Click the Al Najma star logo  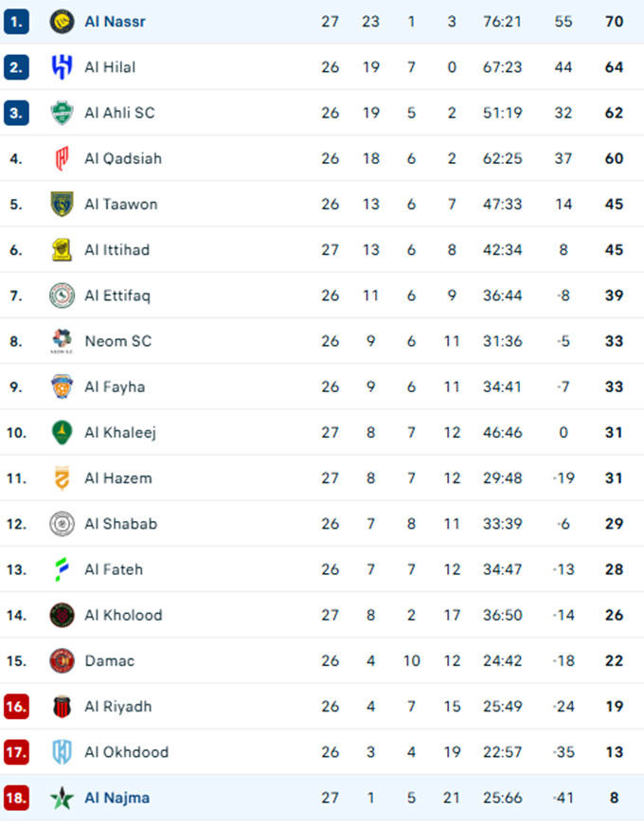(62, 798)
